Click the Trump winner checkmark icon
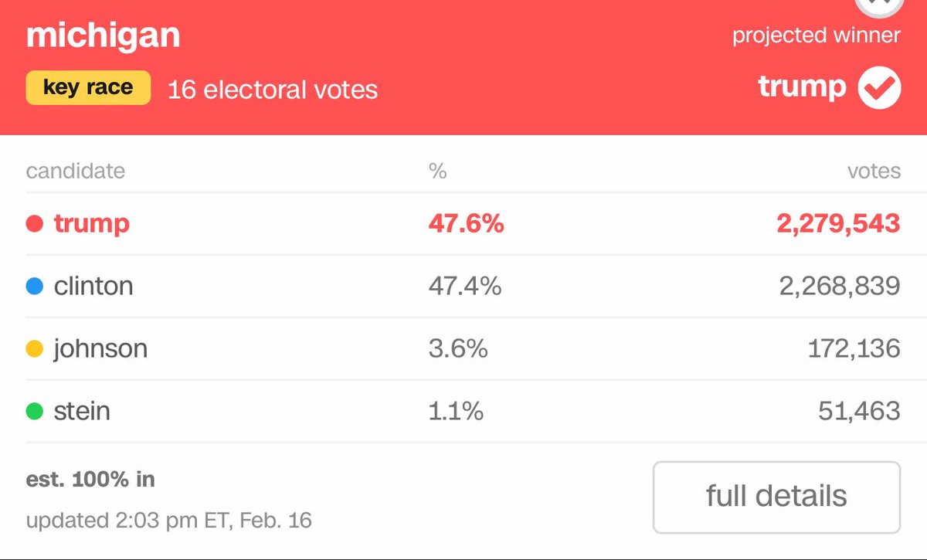The height and width of the screenshot is (560, 927). (879, 87)
